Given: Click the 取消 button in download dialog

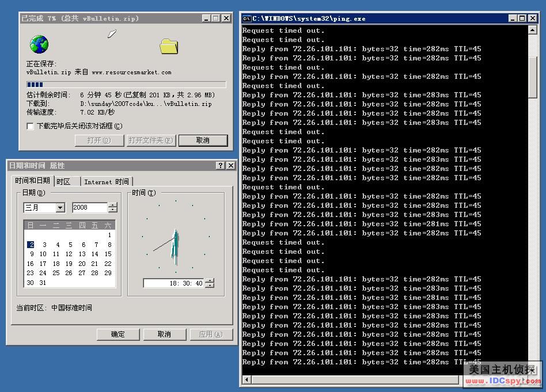Looking at the screenshot, I should point(203,140).
